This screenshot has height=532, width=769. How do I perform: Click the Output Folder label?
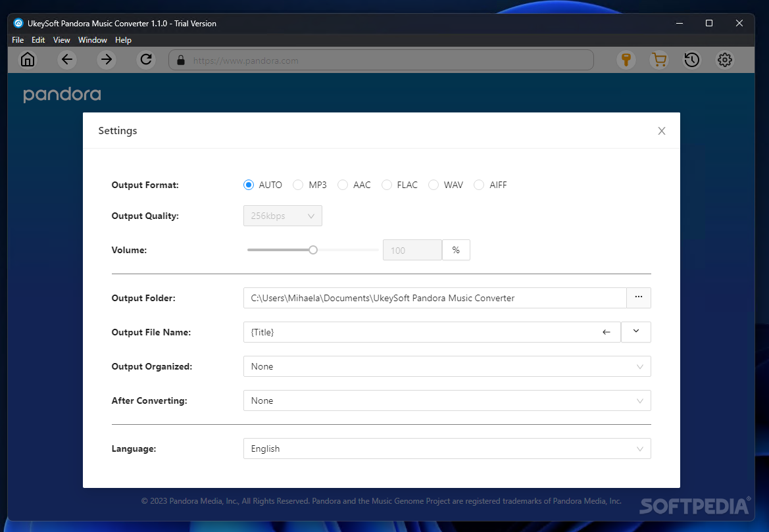click(x=143, y=298)
